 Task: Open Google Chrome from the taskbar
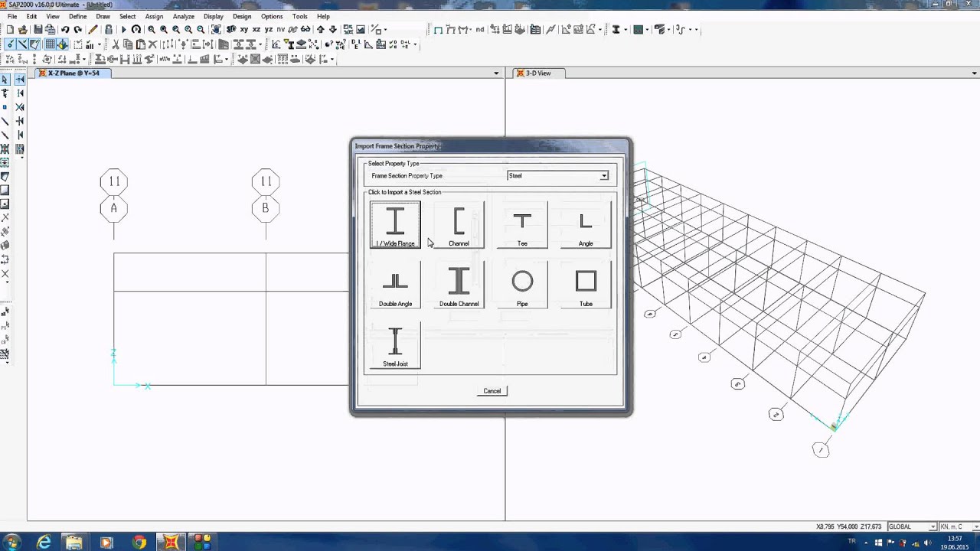click(x=139, y=542)
